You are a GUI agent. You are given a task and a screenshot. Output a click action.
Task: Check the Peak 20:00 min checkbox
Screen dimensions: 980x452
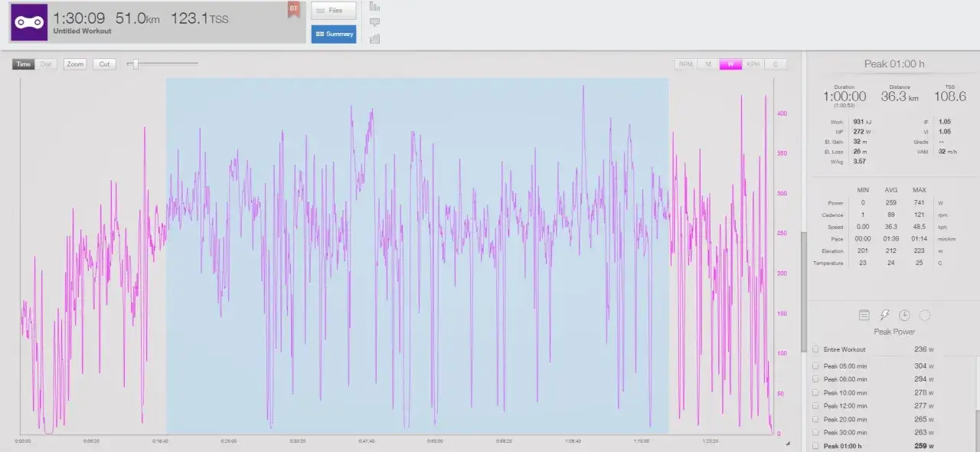(x=815, y=420)
